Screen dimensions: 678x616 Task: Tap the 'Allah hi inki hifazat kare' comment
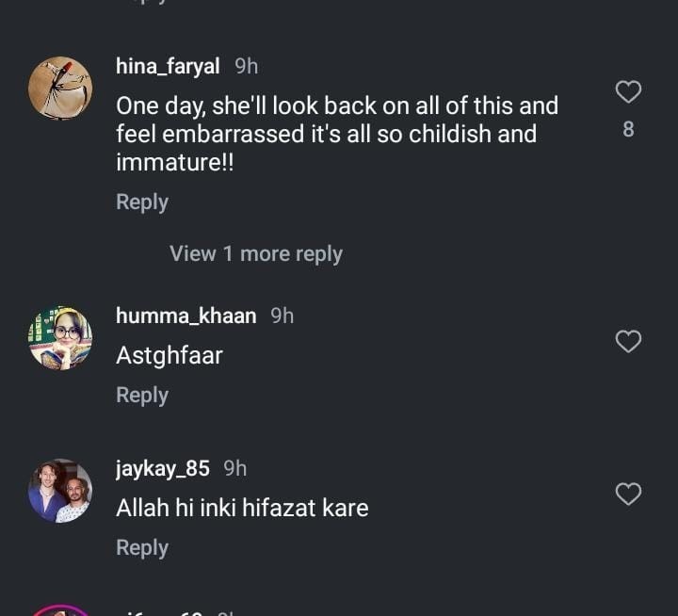tap(242, 509)
